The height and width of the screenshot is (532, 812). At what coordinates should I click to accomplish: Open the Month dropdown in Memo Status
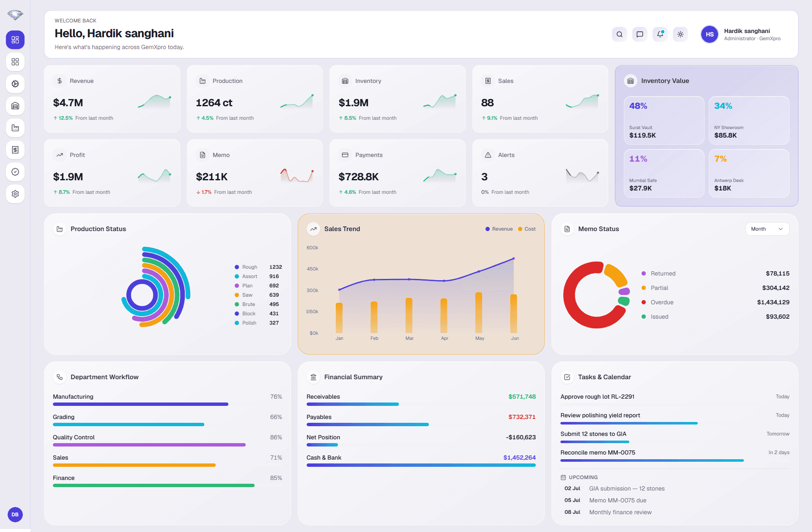[x=767, y=229]
